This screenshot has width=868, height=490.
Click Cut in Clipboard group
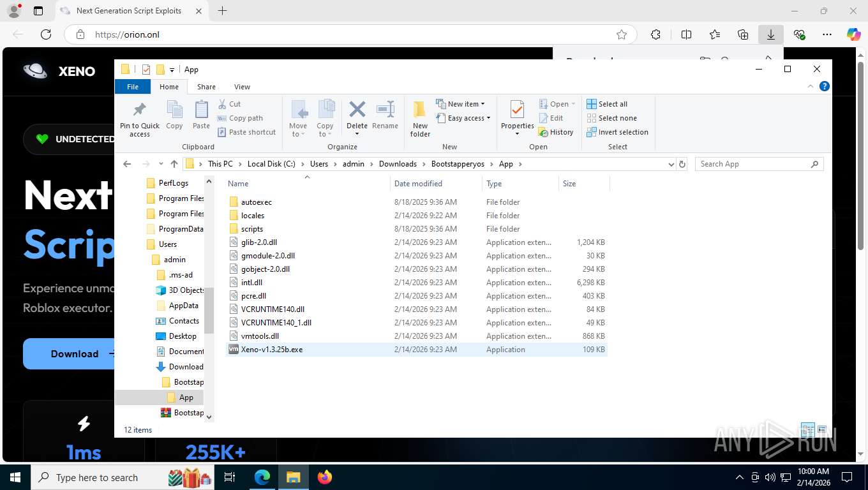229,104
